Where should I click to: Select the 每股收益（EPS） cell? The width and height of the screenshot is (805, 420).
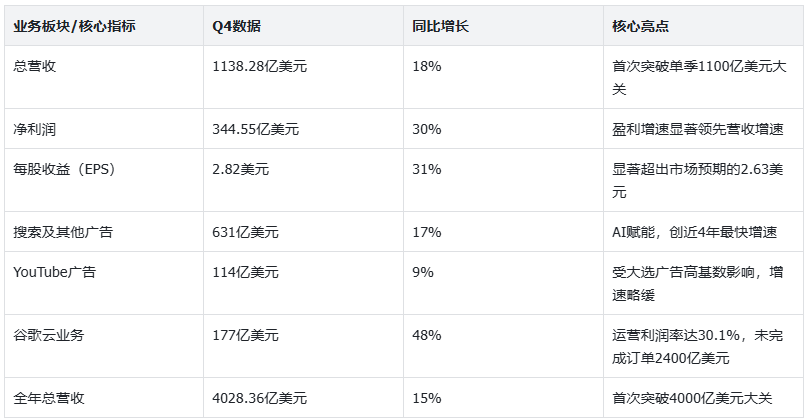65,169
